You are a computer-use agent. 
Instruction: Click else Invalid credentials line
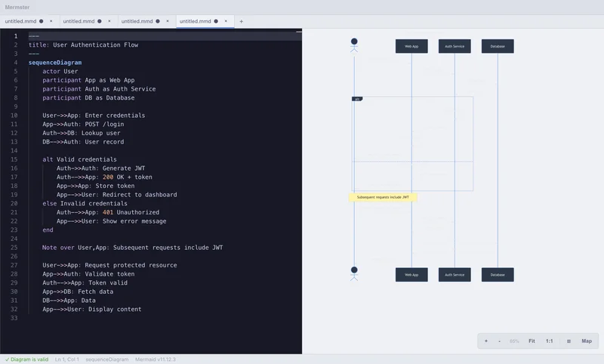point(85,203)
